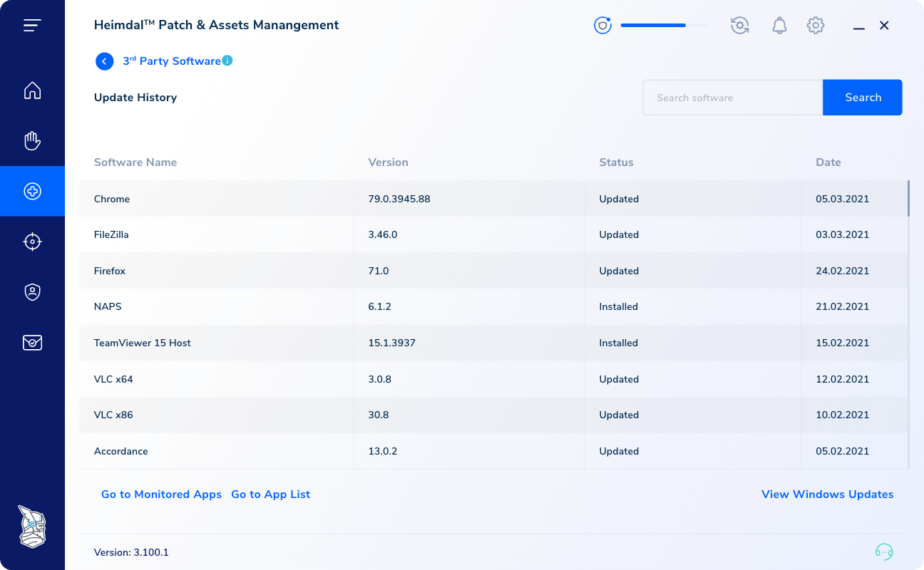Click the Heimdal mascot logo
Image resolution: width=924 pixels, height=570 pixels.
pyautogui.click(x=32, y=527)
